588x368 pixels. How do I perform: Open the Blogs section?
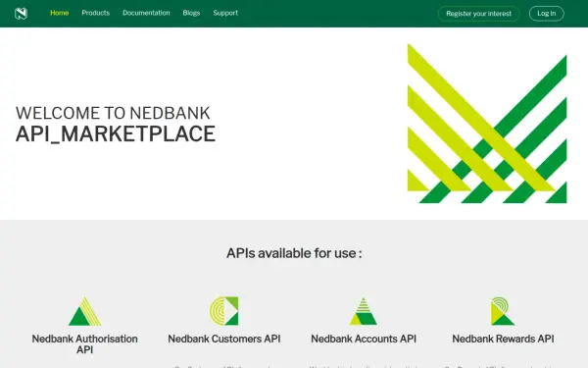(x=191, y=13)
